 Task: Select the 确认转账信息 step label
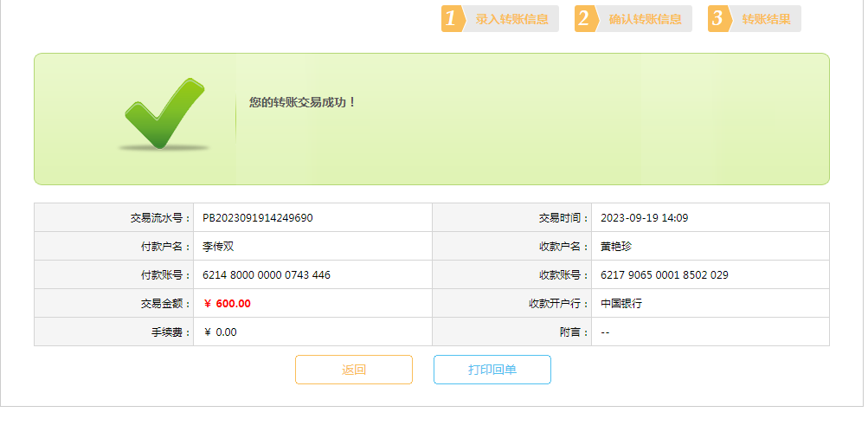pos(645,19)
